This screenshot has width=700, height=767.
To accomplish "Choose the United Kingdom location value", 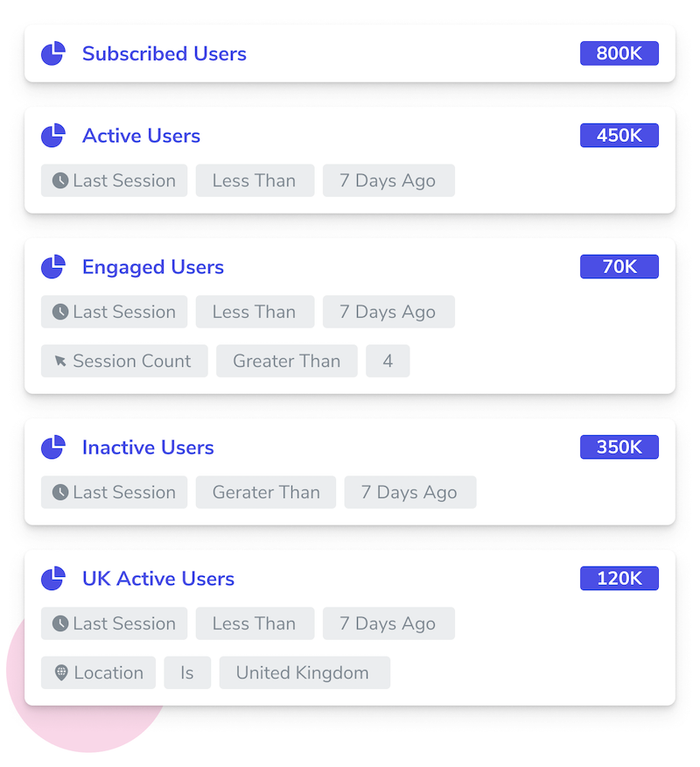I will (x=304, y=672).
